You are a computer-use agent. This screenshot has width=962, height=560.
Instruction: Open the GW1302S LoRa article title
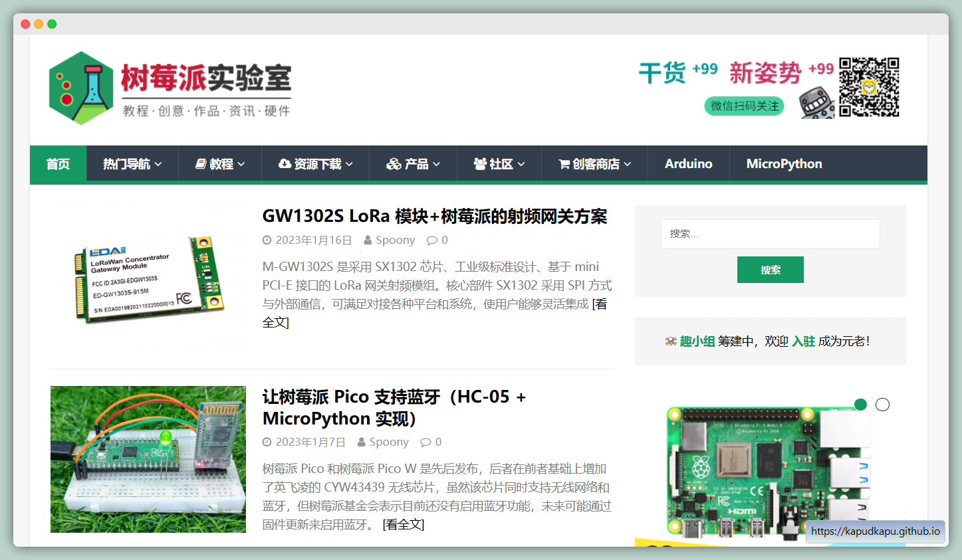[x=434, y=217]
